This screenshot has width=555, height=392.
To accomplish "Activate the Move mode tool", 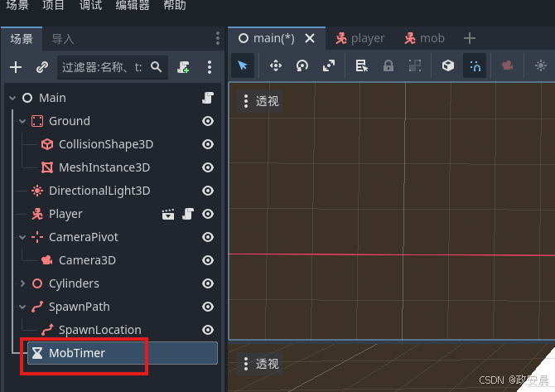I will tap(275, 65).
